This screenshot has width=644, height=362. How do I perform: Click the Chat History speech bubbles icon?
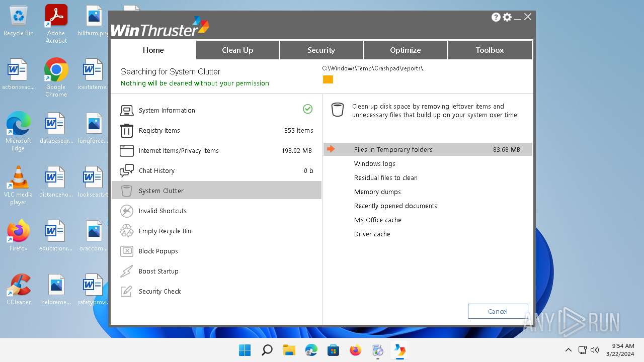(127, 171)
